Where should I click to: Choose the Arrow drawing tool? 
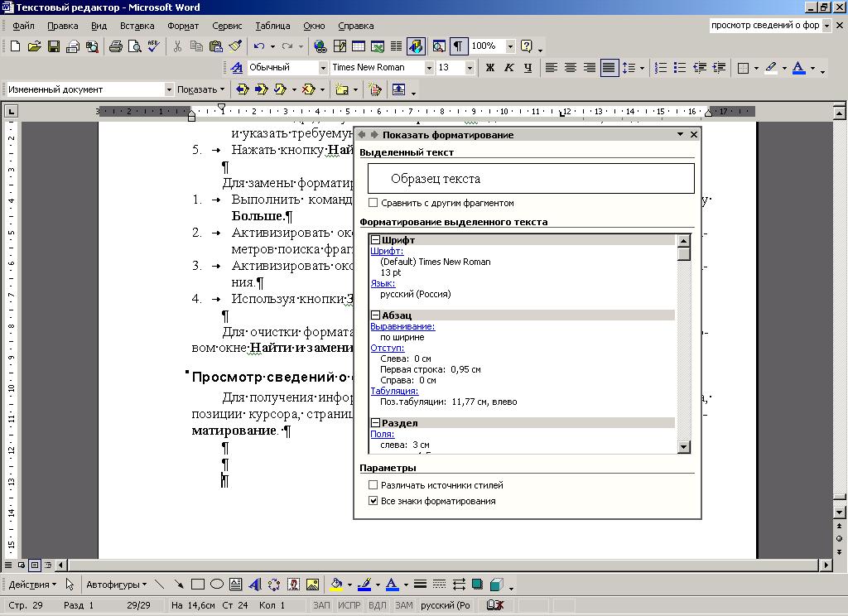click(179, 584)
